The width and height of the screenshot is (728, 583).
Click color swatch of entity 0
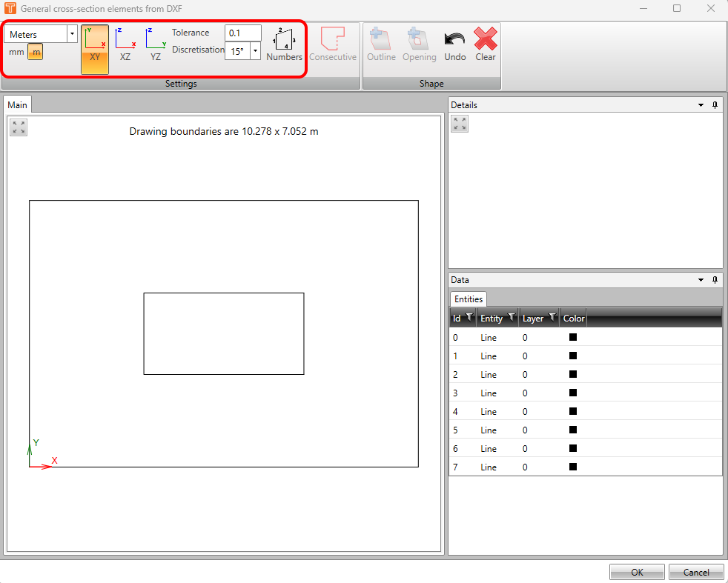tap(572, 337)
